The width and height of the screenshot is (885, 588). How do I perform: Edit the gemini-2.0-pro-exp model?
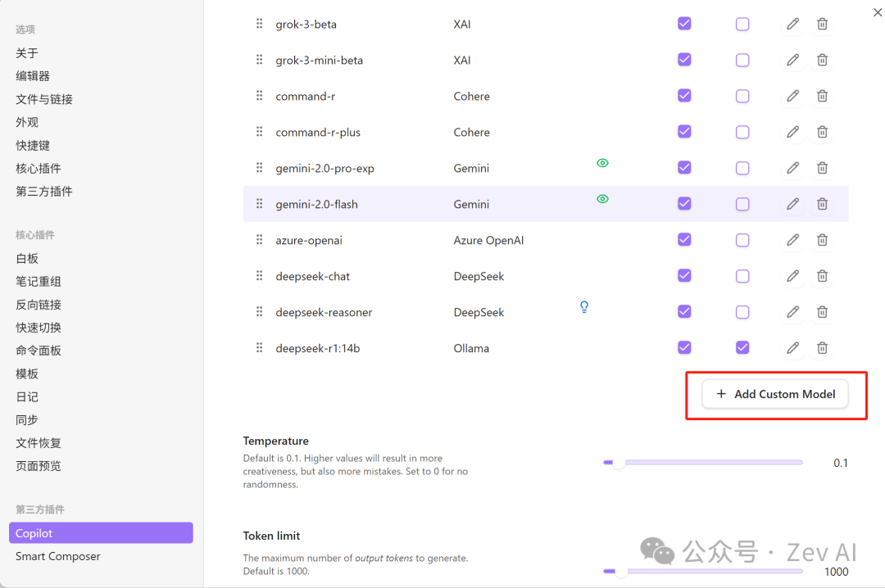pos(792,168)
